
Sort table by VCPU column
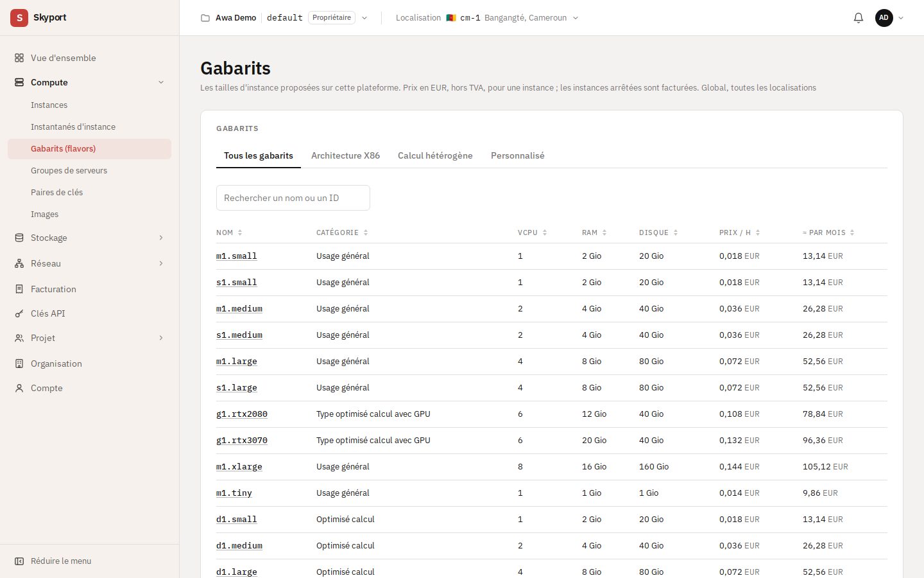tap(533, 232)
